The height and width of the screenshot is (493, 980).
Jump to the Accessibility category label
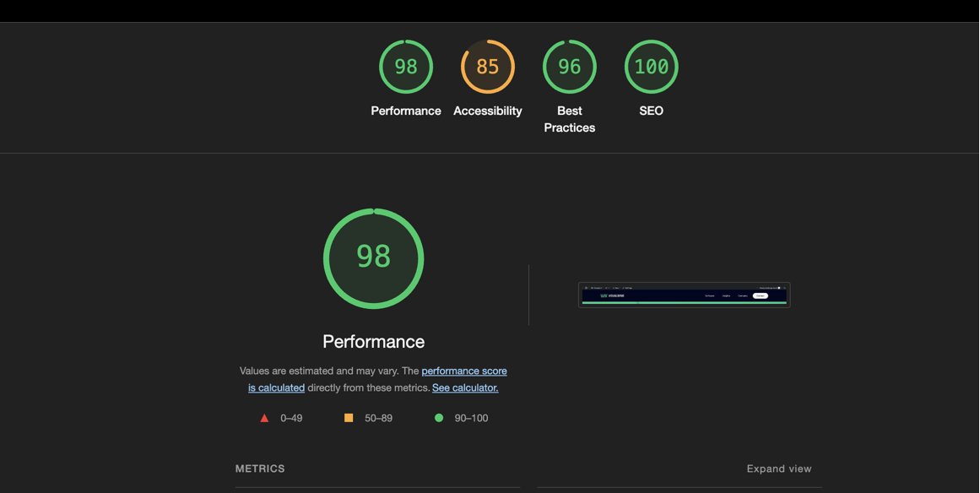pyautogui.click(x=488, y=111)
